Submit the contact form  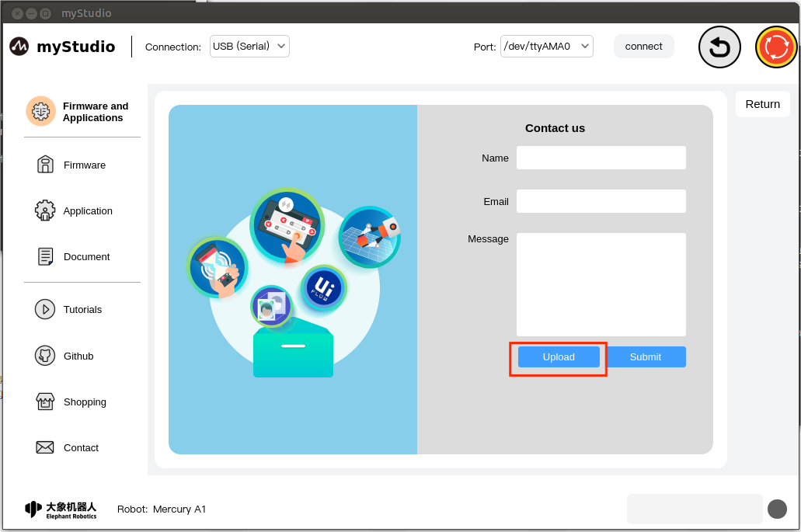[x=645, y=357]
